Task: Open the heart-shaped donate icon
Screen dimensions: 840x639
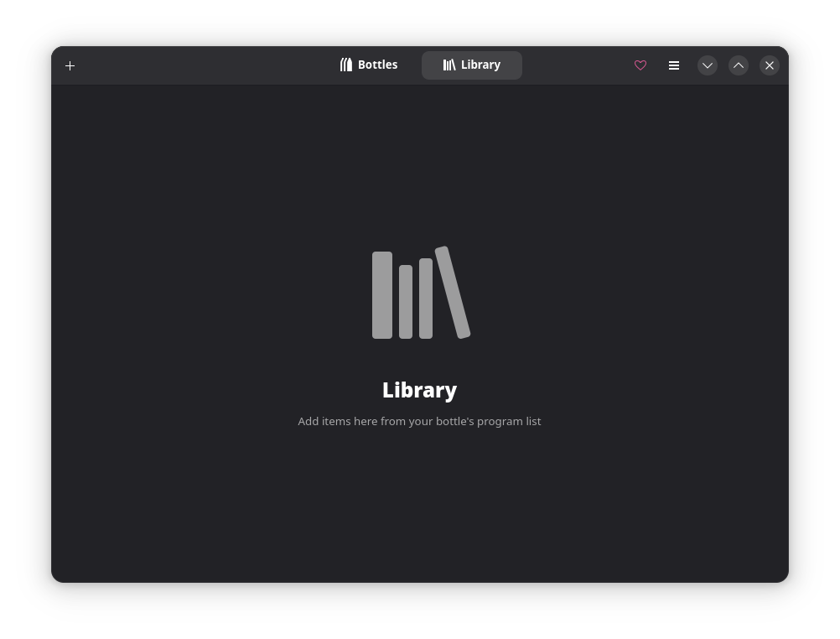Action: [640, 65]
